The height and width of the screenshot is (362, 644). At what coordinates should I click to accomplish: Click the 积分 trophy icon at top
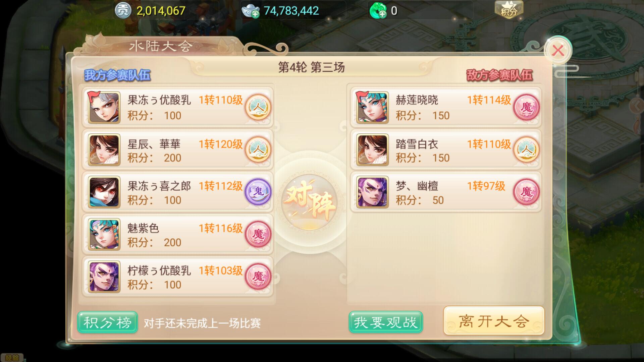coord(509,9)
